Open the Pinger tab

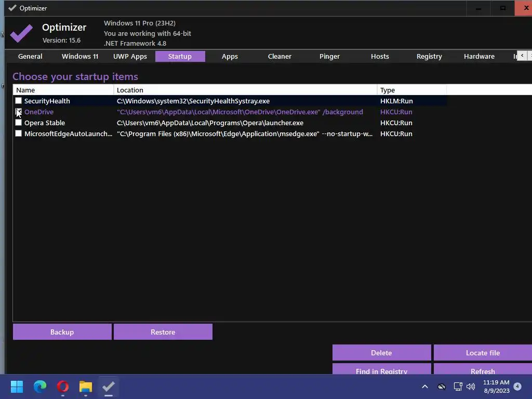pos(329,56)
